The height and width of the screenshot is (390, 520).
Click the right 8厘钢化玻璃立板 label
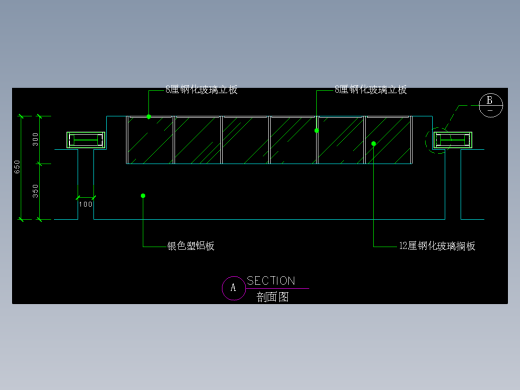click(x=371, y=90)
